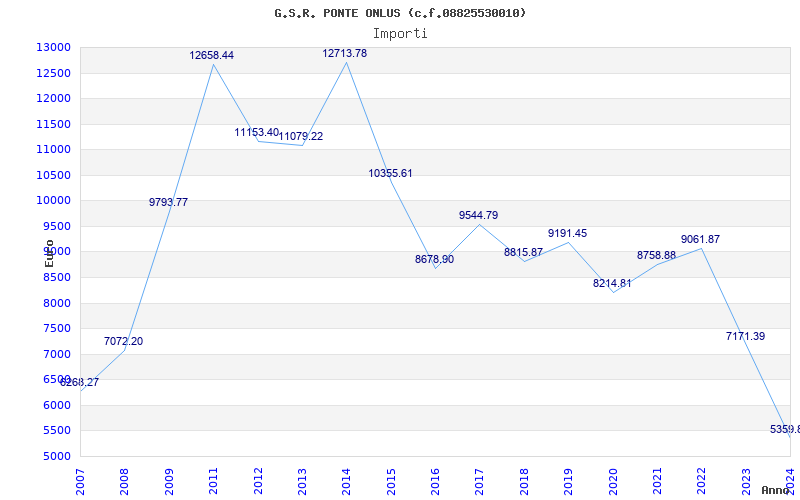The image size is (800, 500).
Task: Click y-axis tick 10000
Action: [54, 201]
